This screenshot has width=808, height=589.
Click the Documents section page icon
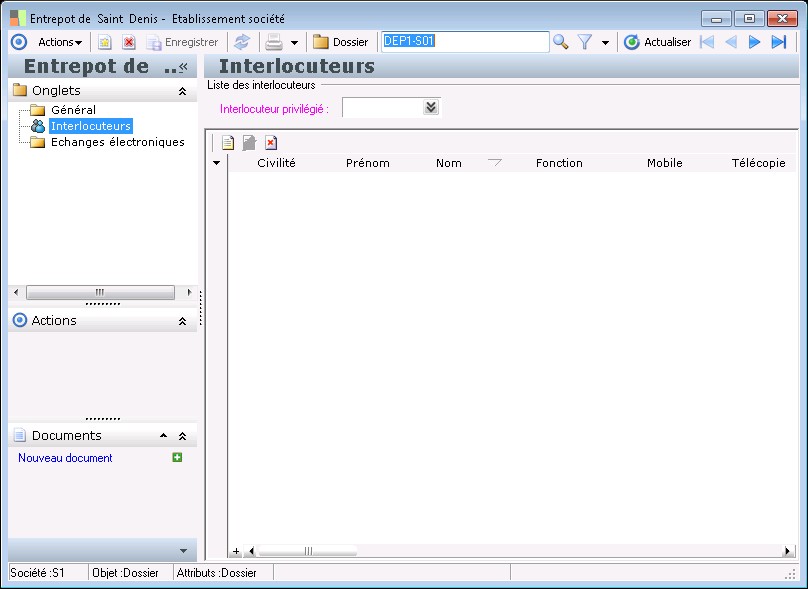(x=20, y=435)
